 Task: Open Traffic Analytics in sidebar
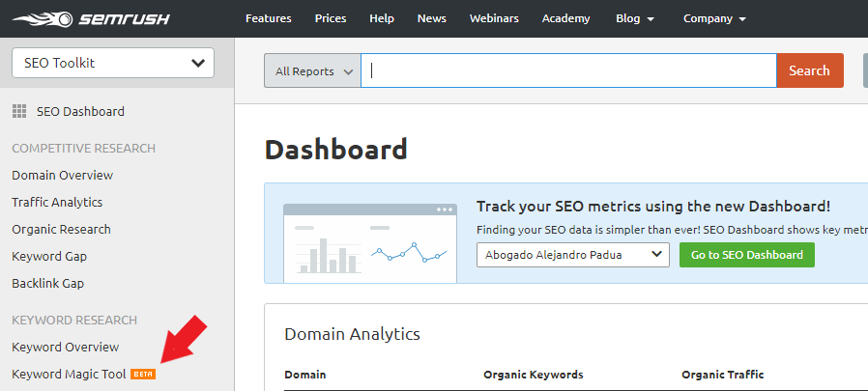[x=57, y=203]
